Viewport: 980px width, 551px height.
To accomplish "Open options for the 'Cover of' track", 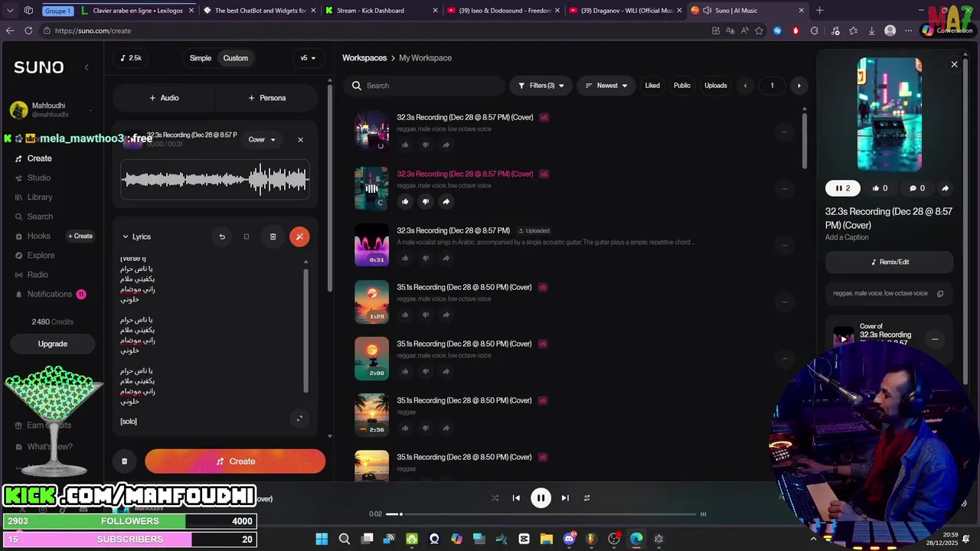I will click(935, 339).
